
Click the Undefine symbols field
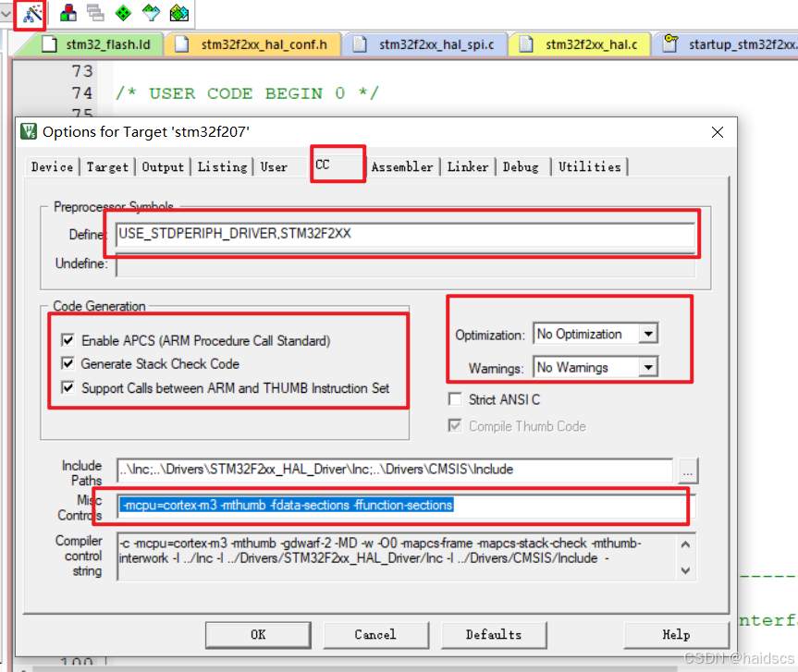click(x=406, y=266)
